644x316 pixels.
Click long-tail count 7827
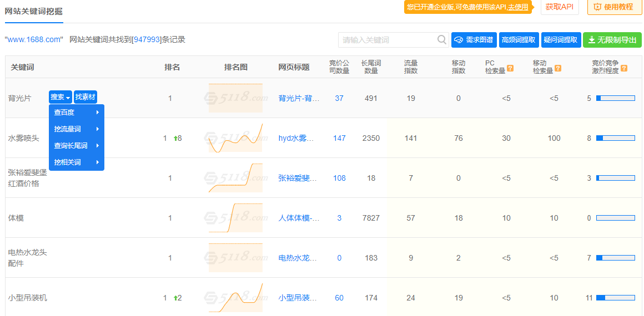(371, 218)
